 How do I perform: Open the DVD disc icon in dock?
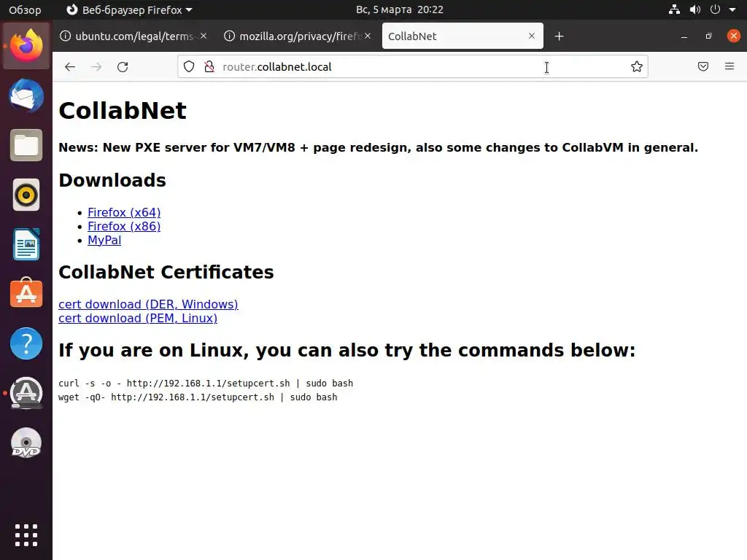pos(26,443)
